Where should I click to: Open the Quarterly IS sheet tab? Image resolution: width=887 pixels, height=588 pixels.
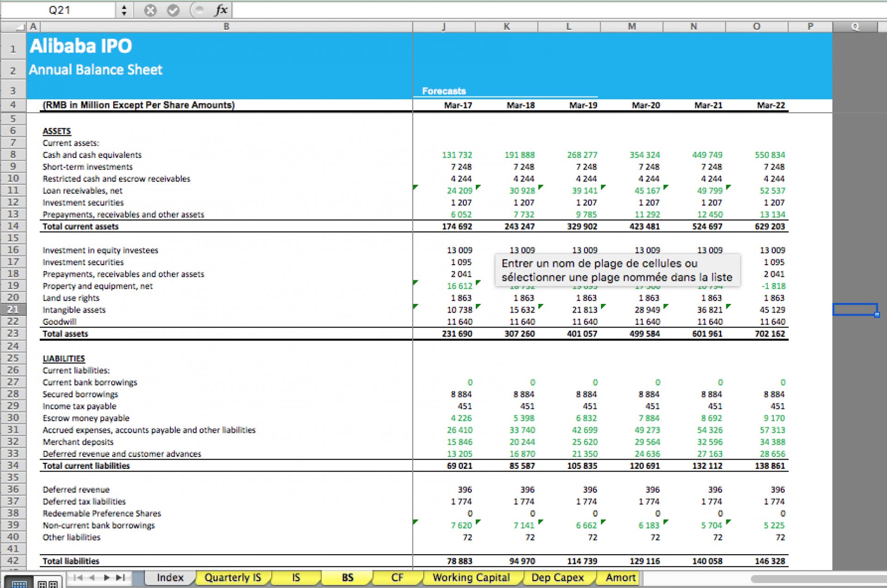click(x=233, y=577)
